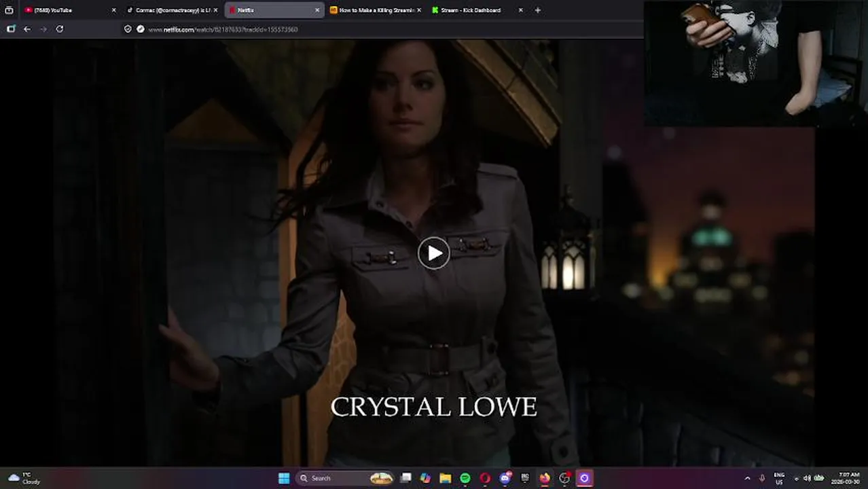Click the webcam overlay thumbnail
The height and width of the screenshot is (489, 868).
[x=755, y=63]
